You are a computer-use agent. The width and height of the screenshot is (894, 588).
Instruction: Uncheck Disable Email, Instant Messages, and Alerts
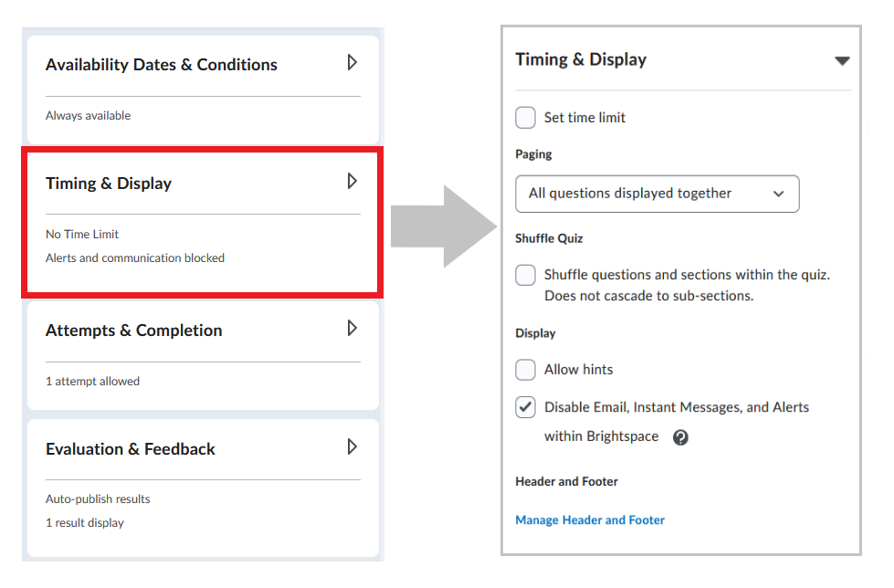tap(525, 407)
